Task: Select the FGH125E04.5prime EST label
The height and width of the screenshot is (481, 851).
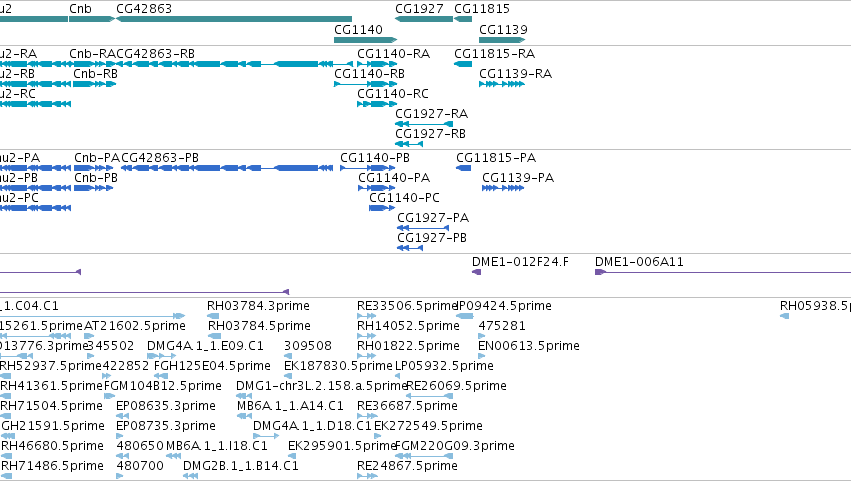Action: pos(212,366)
